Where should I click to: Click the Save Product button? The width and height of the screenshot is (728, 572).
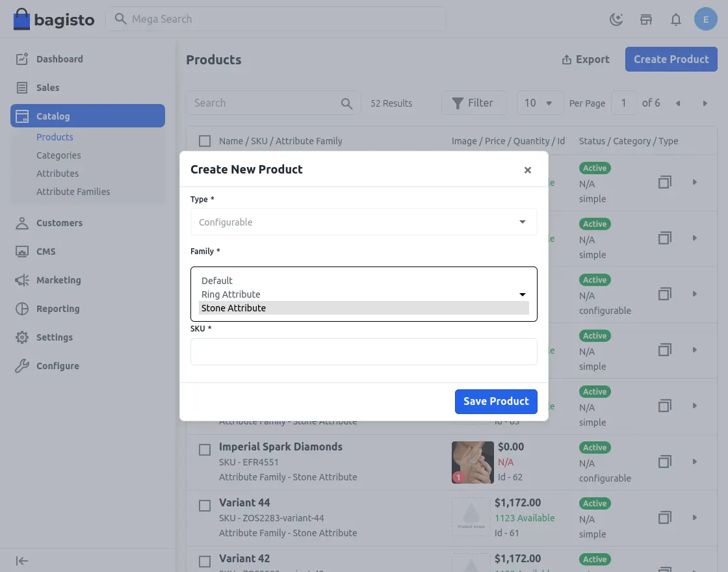point(496,402)
